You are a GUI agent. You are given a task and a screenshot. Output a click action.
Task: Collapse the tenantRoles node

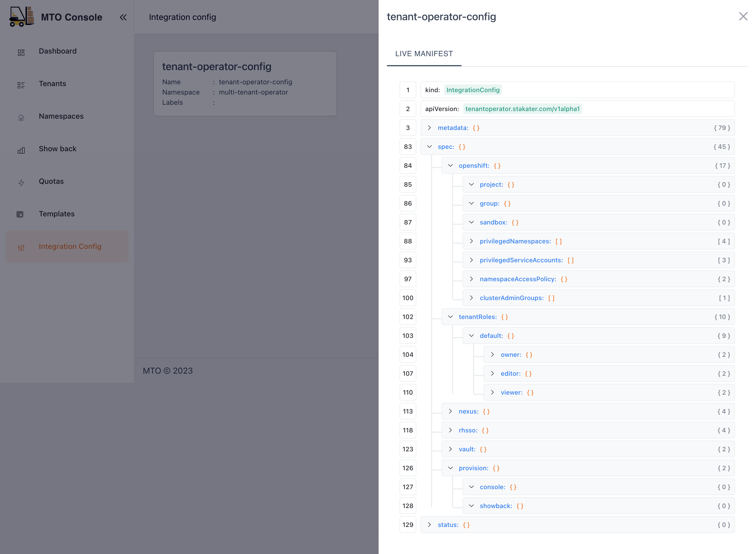(450, 317)
